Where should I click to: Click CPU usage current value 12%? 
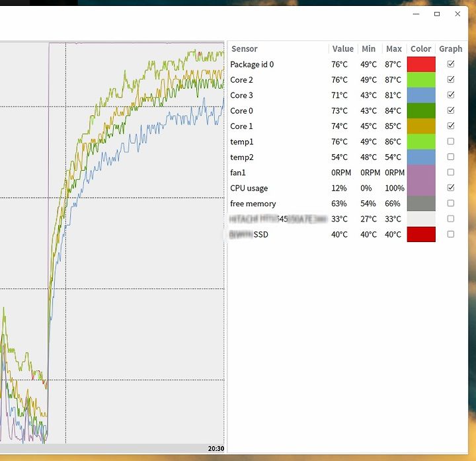point(338,189)
